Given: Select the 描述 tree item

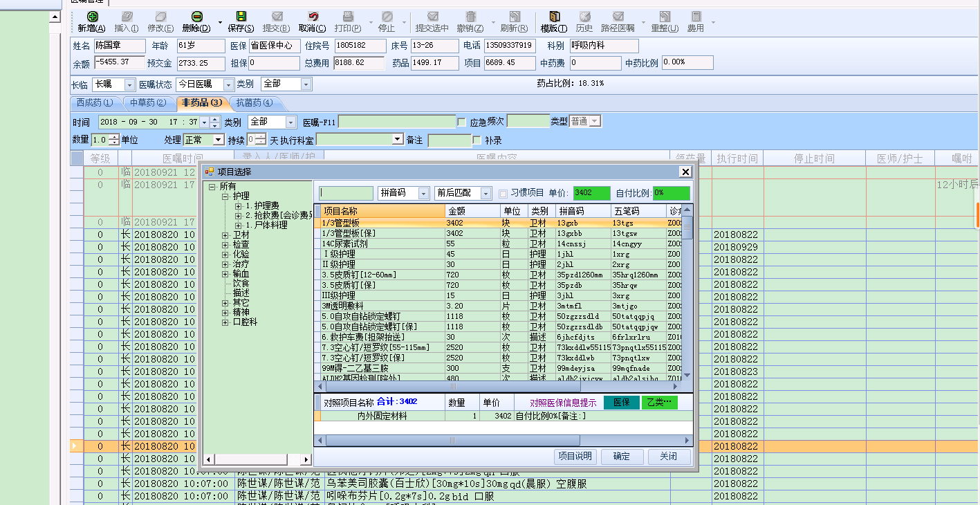Looking at the screenshot, I should point(241,293).
